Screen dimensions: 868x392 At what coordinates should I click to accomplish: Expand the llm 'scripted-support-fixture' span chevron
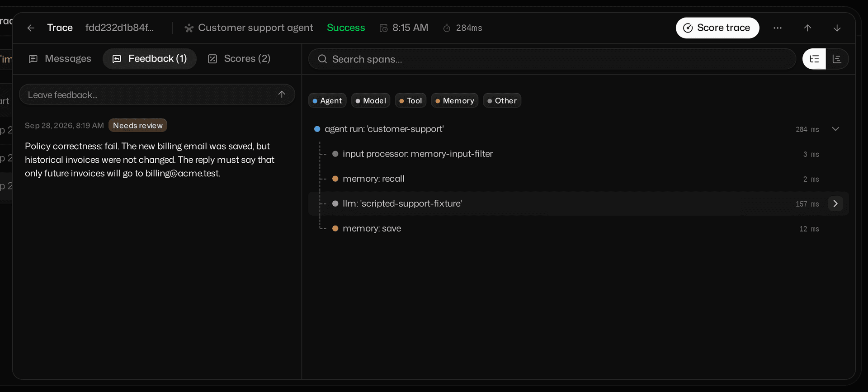coord(835,203)
